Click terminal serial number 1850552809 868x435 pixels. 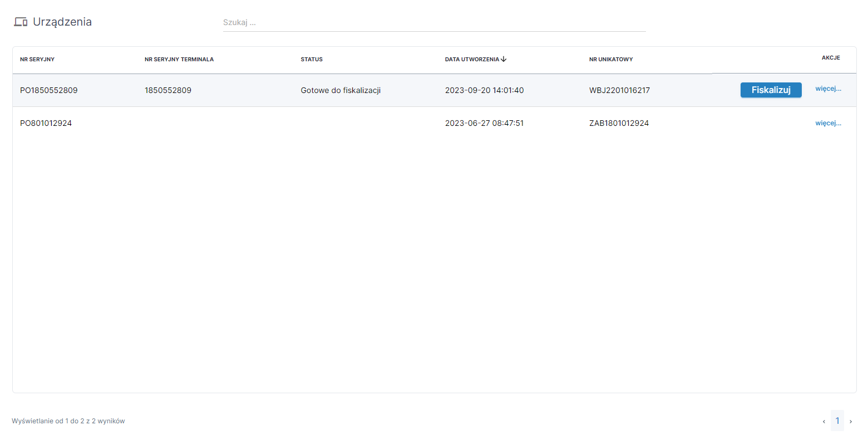(168, 90)
